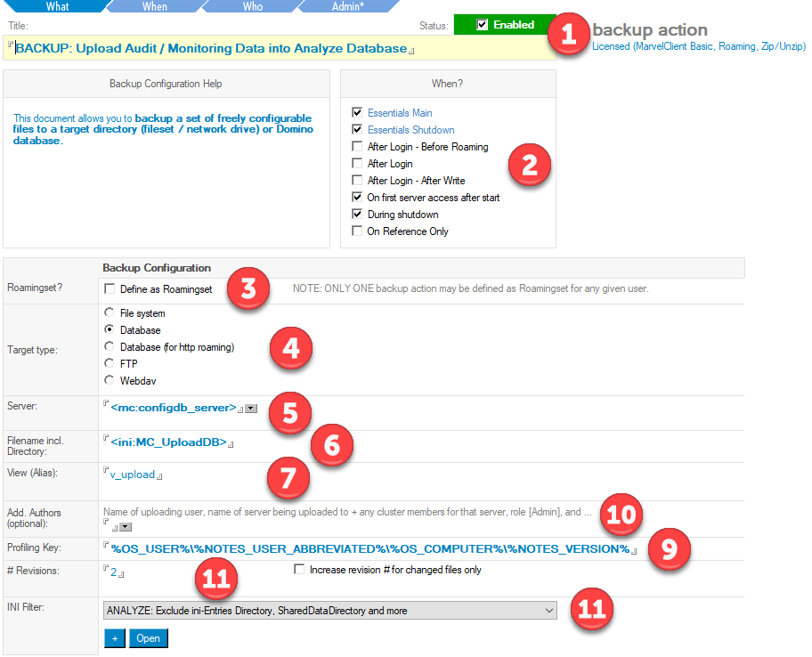Click the 'Target type:' label
Screen dimensions: 812x657
32,350
